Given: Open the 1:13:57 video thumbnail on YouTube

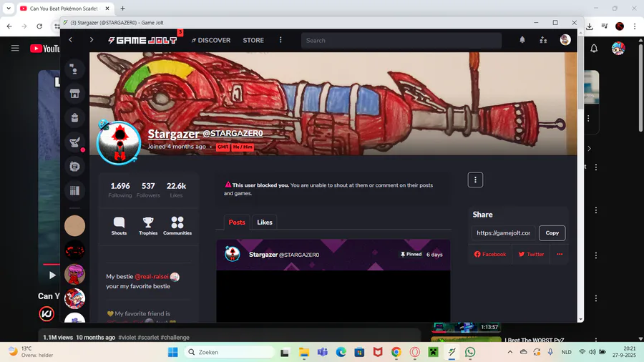Looking at the screenshot, I should tap(466, 327).
